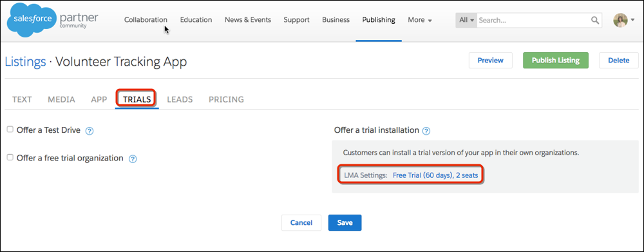
Task: Expand the user profile menu arrow
Action: point(632,21)
